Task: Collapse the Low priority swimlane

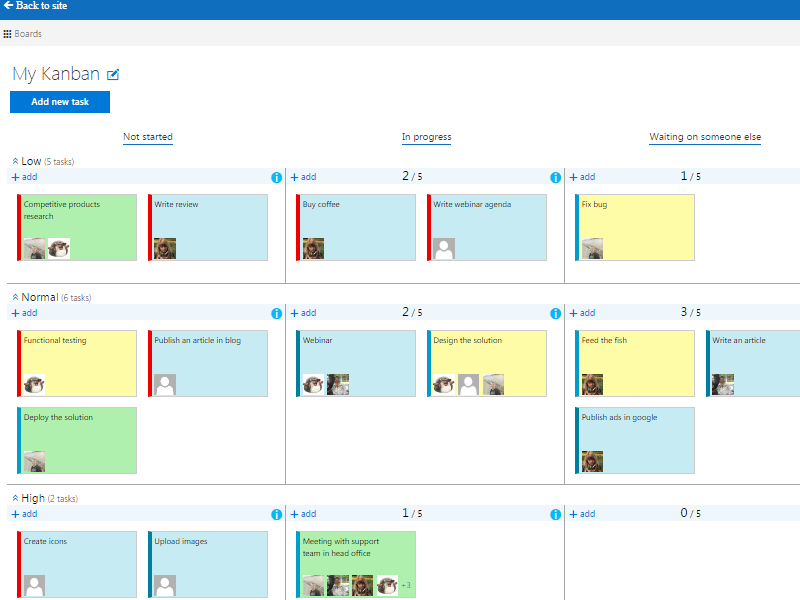Action: click(15, 161)
